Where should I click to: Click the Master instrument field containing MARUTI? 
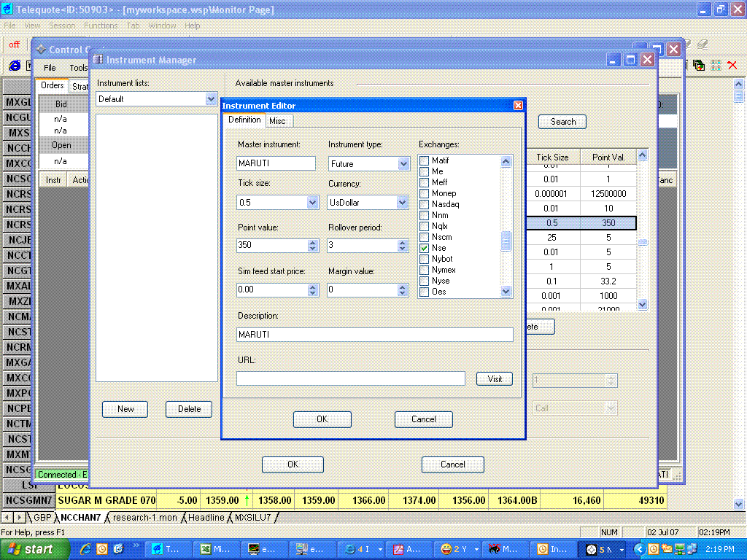click(276, 164)
